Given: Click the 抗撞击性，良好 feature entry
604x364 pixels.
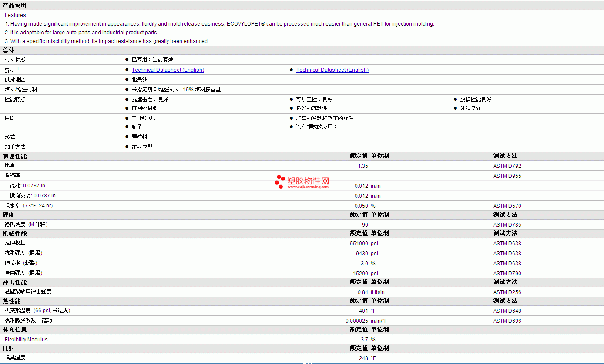Looking at the screenshot, I should pos(150,100).
